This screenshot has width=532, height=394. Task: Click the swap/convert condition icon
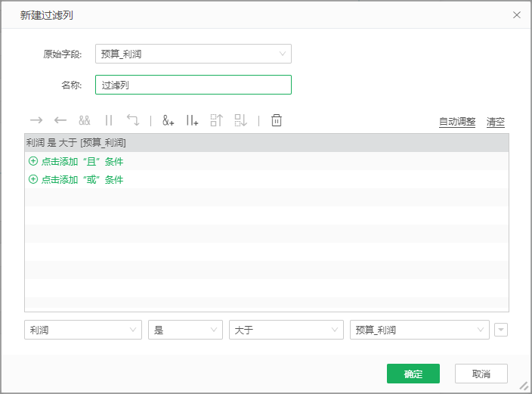(x=133, y=120)
